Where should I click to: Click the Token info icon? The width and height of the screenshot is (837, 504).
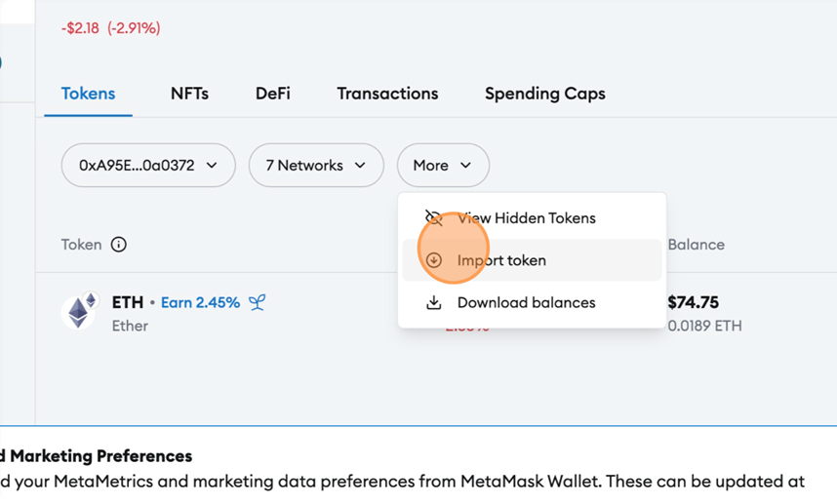pyautogui.click(x=118, y=245)
